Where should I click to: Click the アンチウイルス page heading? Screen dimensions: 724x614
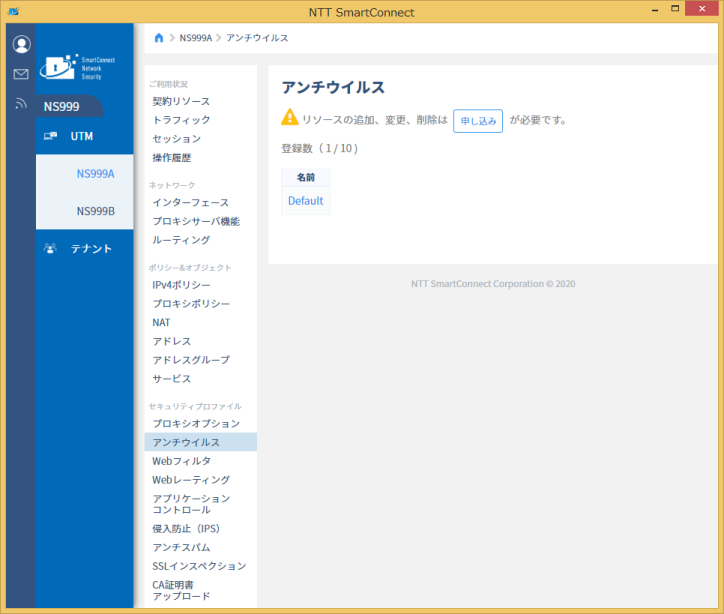point(333,87)
